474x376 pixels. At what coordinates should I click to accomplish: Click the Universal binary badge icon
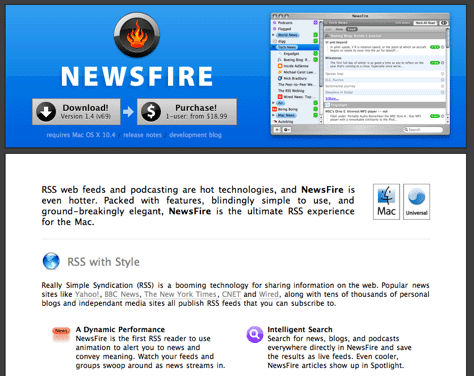(x=416, y=202)
